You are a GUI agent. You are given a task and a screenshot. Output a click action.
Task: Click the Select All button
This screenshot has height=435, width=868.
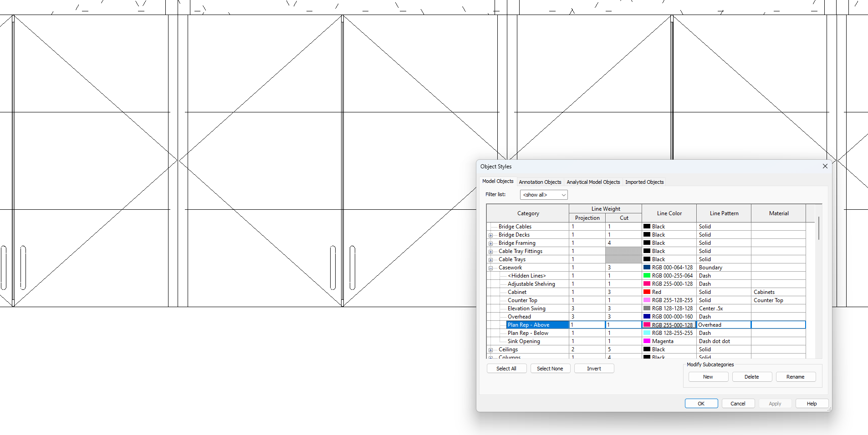click(x=506, y=368)
